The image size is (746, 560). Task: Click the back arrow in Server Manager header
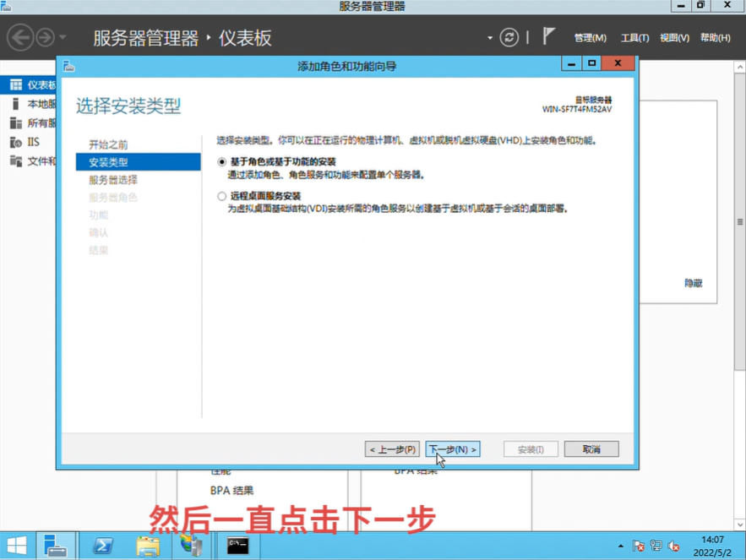(20, 37)
